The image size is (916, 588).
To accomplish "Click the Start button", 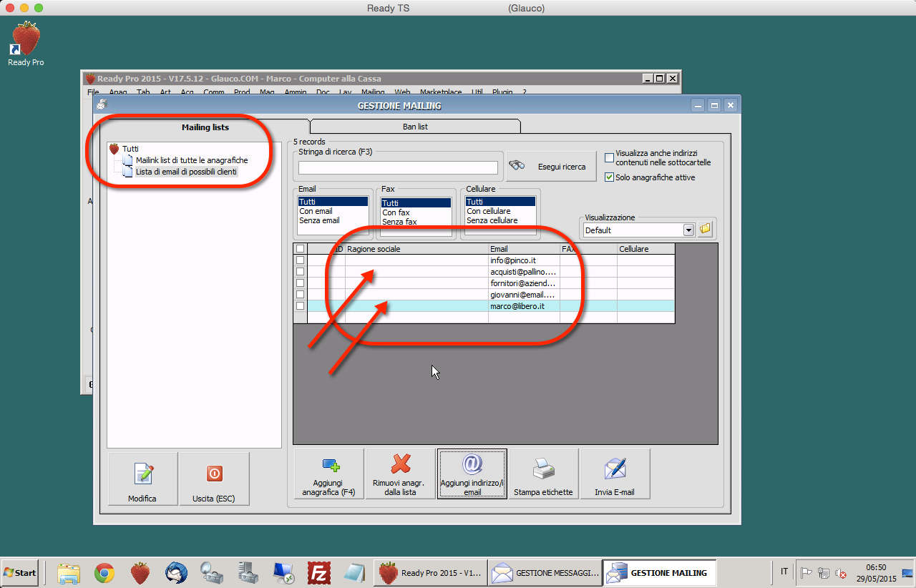I will (20, 572).
